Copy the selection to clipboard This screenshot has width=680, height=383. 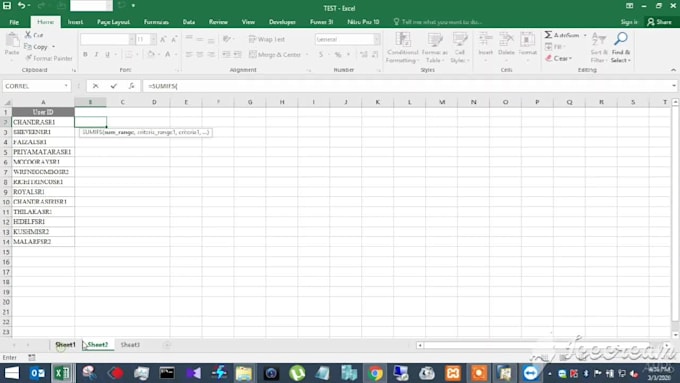(36, 46)
